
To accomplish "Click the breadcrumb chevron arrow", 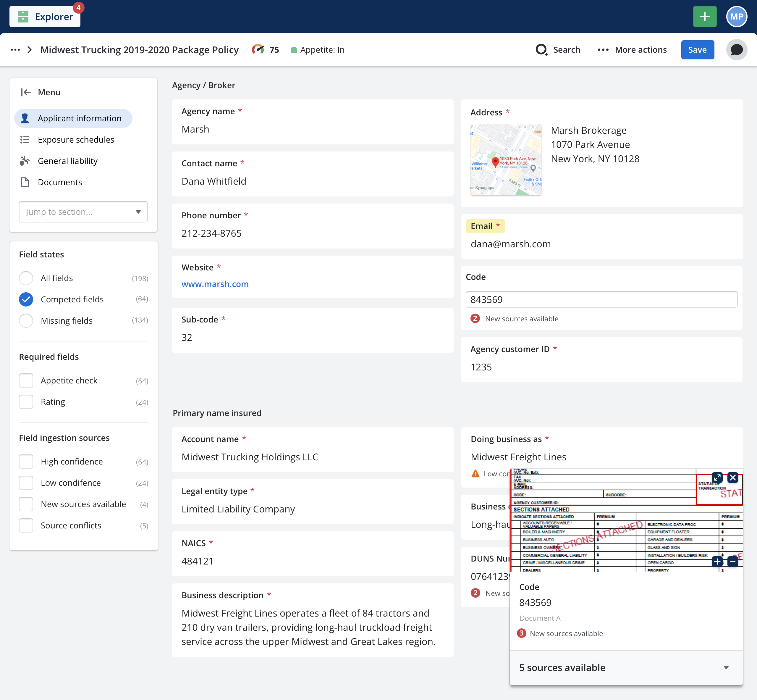I will pyautogui.click(x=30, y=50).
